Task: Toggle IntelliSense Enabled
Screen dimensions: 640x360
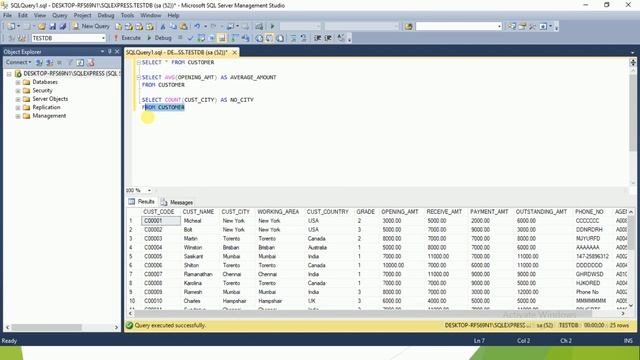Action: (x=222, y=38)
